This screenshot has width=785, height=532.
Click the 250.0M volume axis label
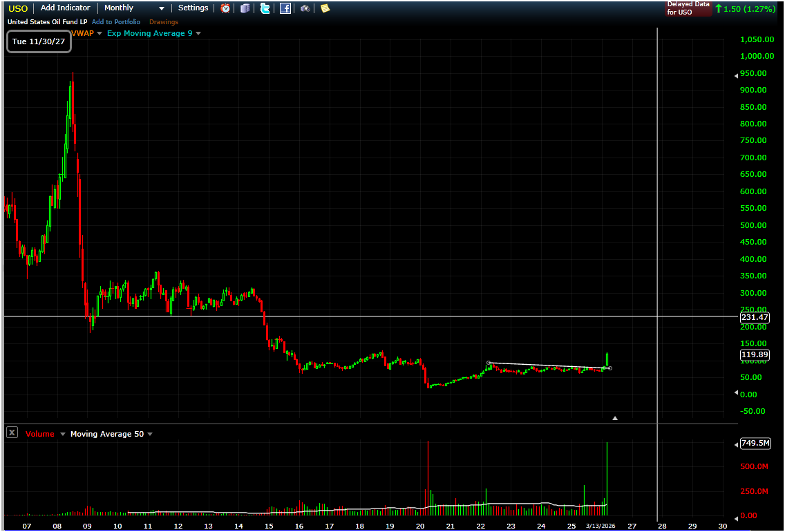[754, 491]
